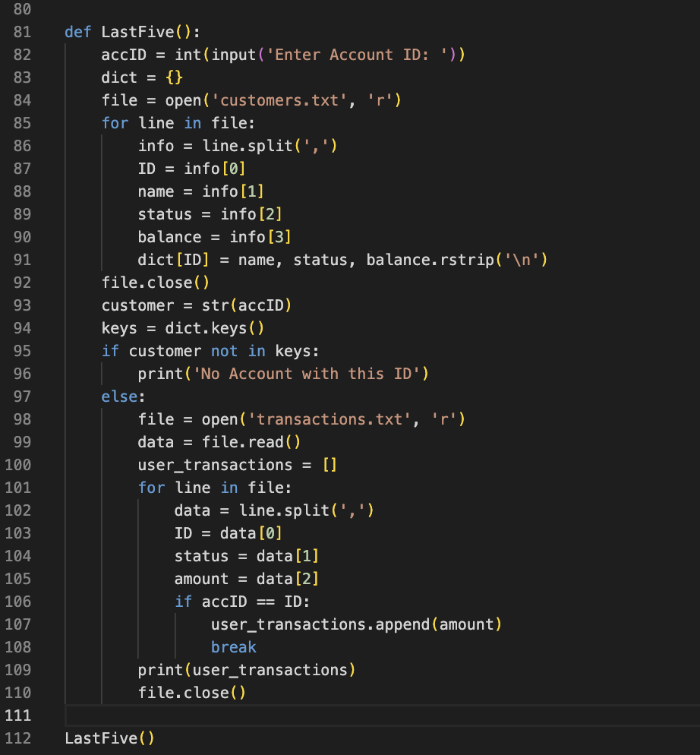Click line number 81 in the gutter
Image resolution: width=700 pixels, height=755 pixels.
[x=21, y=31]
